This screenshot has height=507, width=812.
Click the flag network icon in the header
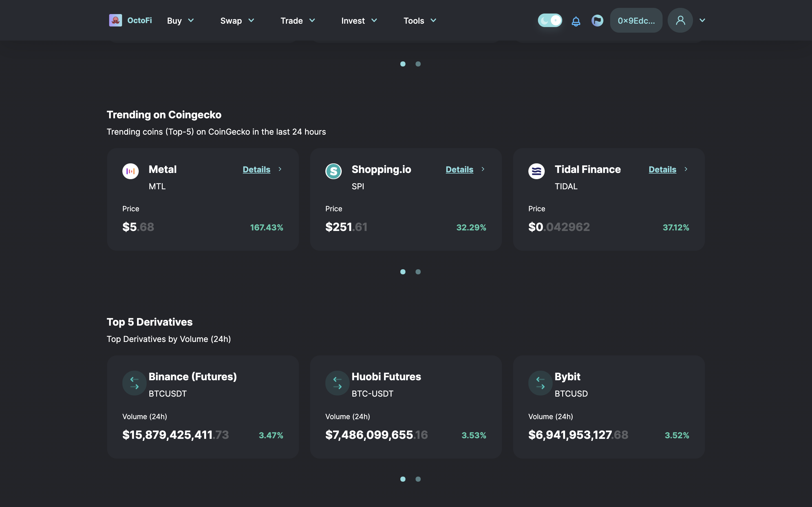[597, 21]
